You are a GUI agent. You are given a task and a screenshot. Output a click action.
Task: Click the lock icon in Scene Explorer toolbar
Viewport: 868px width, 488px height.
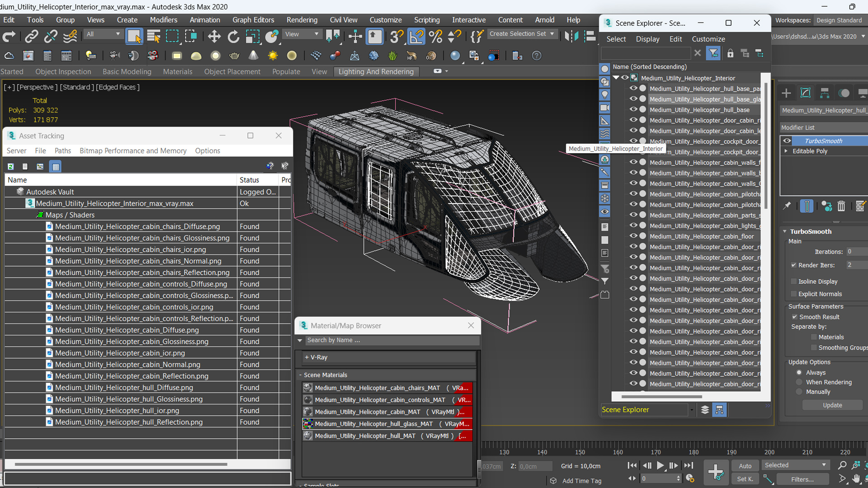[x=730, y=53]
